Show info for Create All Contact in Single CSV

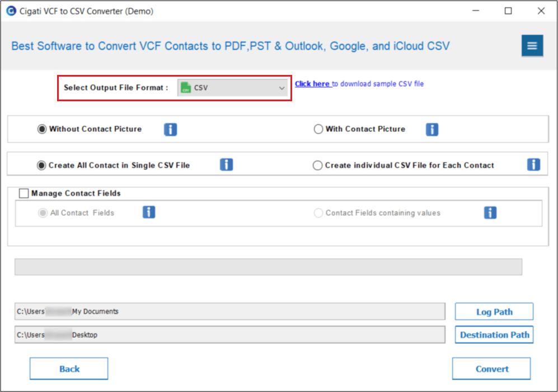coord(226,165)
